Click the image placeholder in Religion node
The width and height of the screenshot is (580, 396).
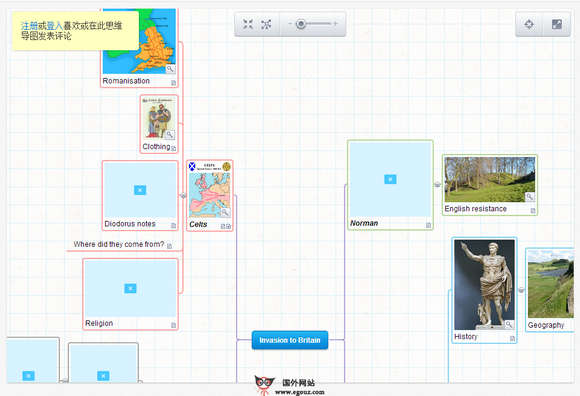pos(130,288)
